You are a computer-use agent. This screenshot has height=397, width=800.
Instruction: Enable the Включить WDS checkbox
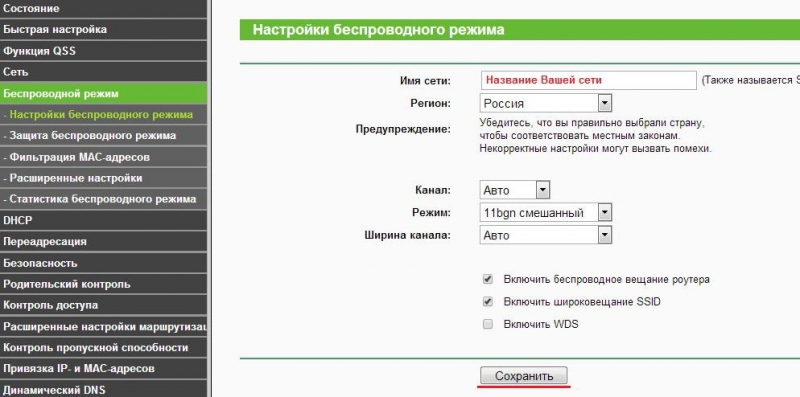(x=488, y=324)
